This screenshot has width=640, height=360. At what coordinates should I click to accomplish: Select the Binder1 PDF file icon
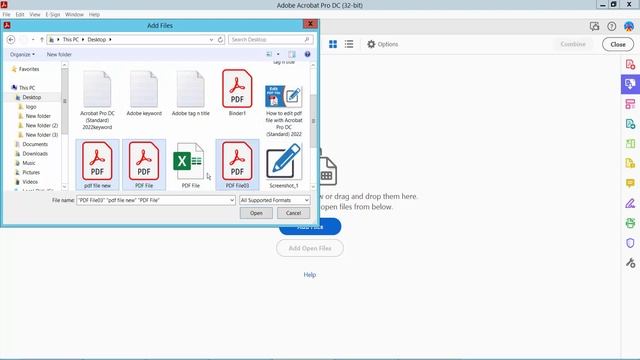pyautogui.click(x=237, y=89)
